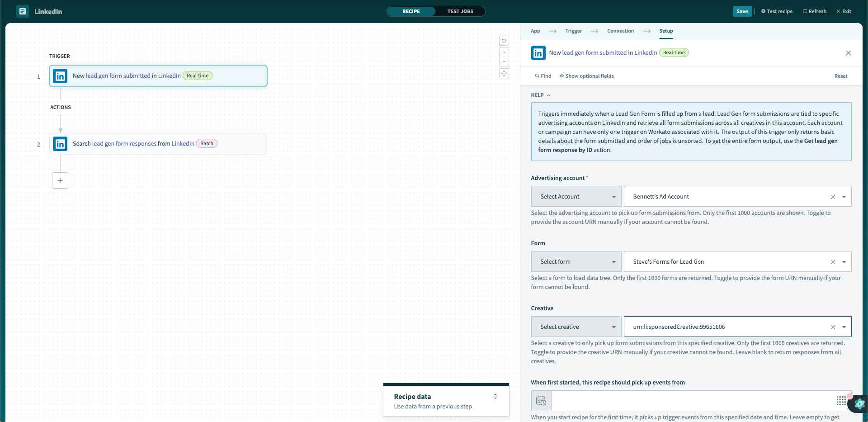Save the recipe
Screen dimensions: 868x422
742,11
